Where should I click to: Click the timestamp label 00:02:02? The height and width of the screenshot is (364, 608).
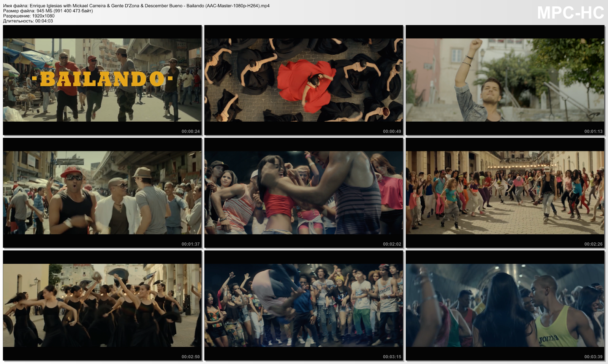pos(392,244)
